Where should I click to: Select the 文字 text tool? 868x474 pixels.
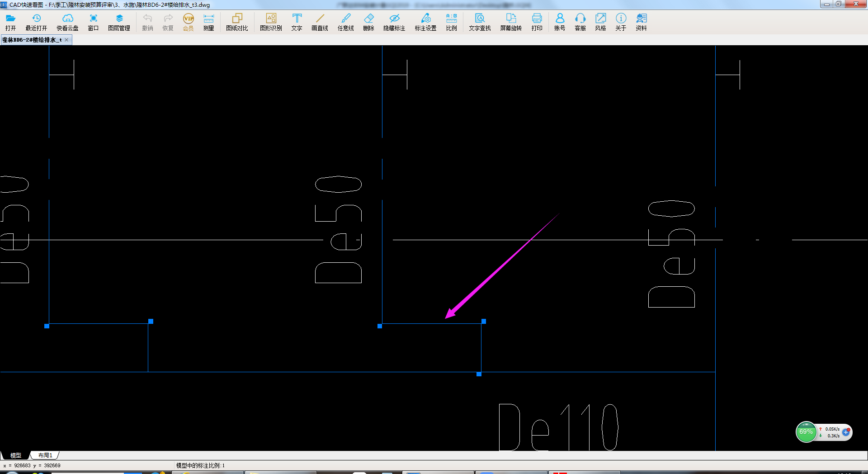pyautogui.click(x=297, y=22)
